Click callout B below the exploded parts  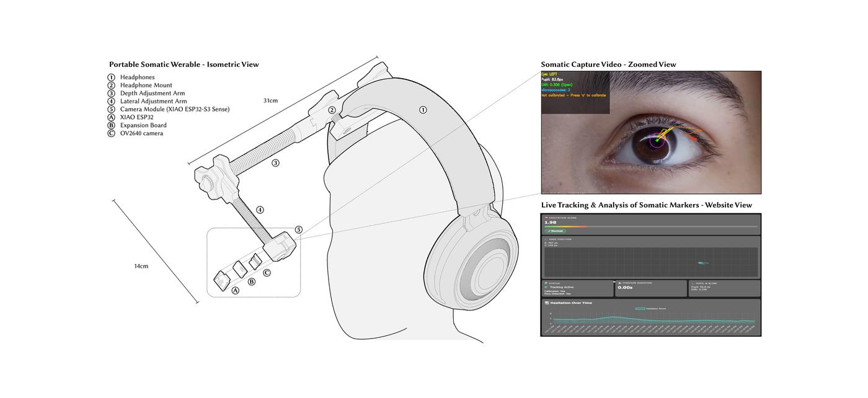(x=251, y=281)
